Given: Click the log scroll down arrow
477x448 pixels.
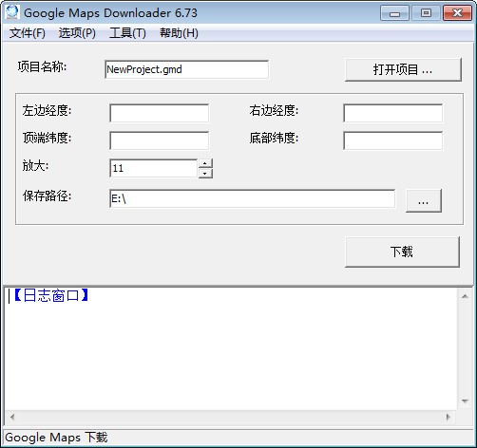Looking at the screenshot, I should [465, 401].
